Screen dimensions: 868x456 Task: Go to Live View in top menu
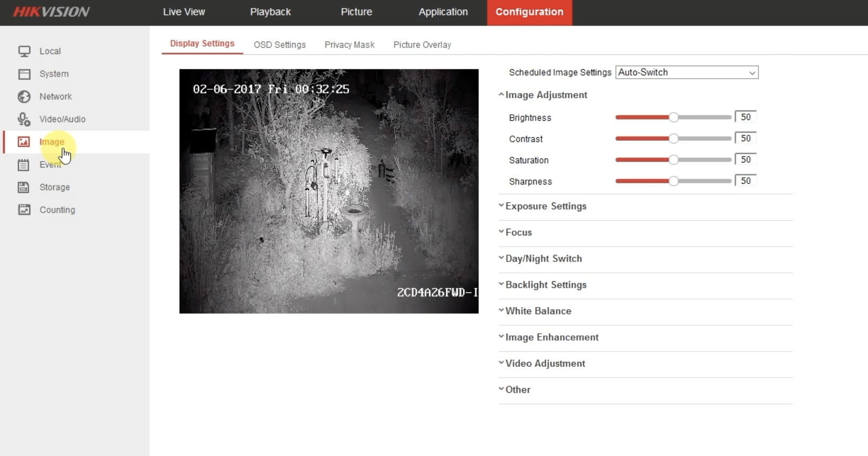(183, 12)
